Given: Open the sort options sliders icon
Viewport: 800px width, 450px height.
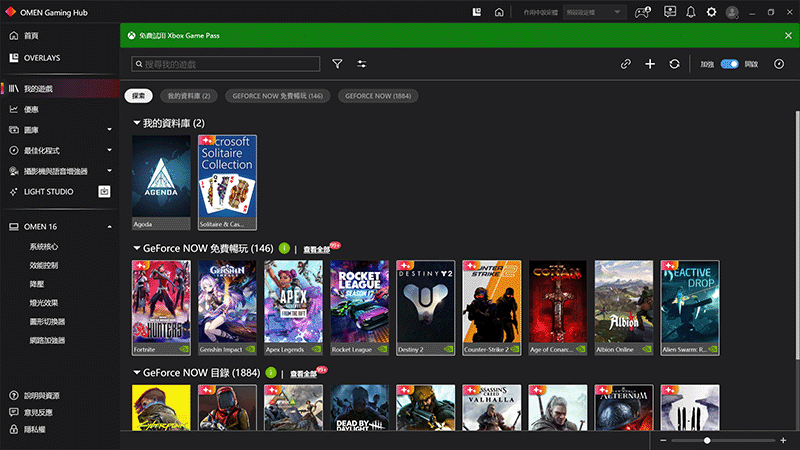Looking at the screenshot, I should coord(362,64).
